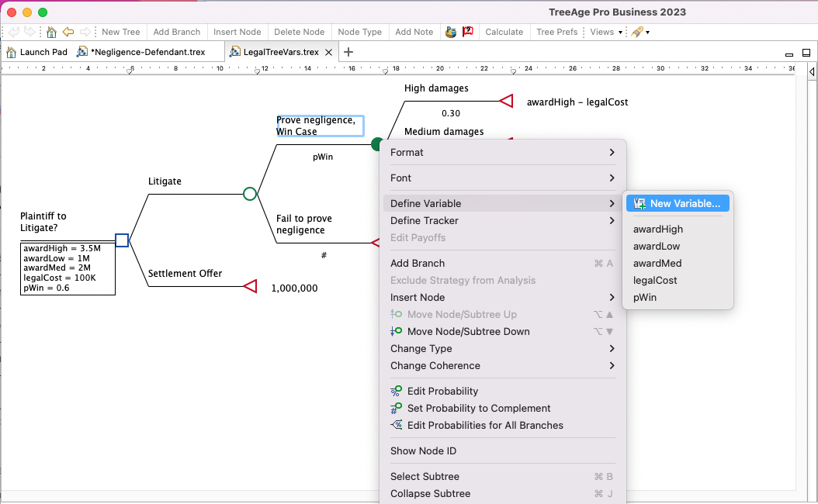Click the Fail to prove negligence label
Viewport: 818px width, 504px height.
tap(304, 224)
